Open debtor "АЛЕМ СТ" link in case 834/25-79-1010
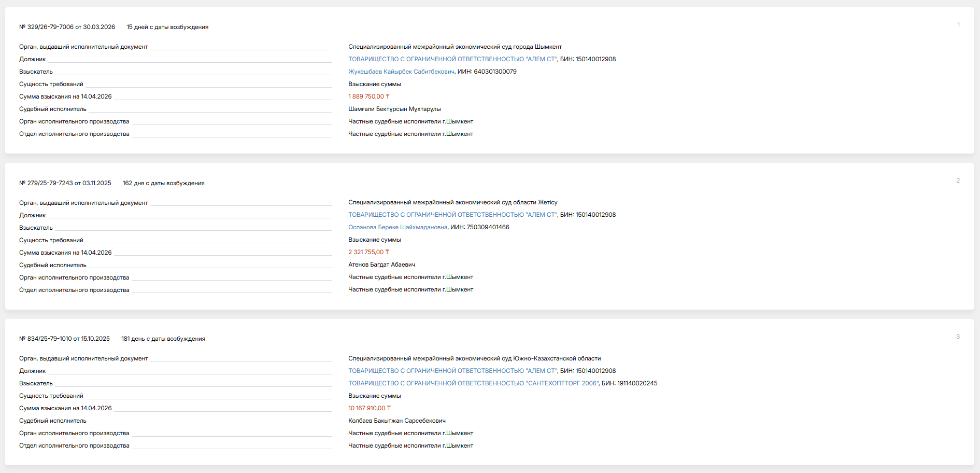980x473 pixels. pyautogui.click(x=452, y=371)
